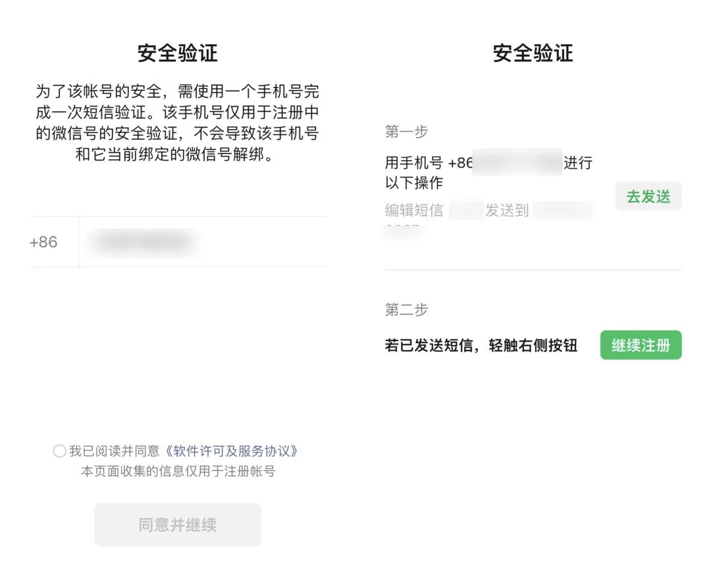Check the 我已阅读并同意 agreement circle

point(60,451)
